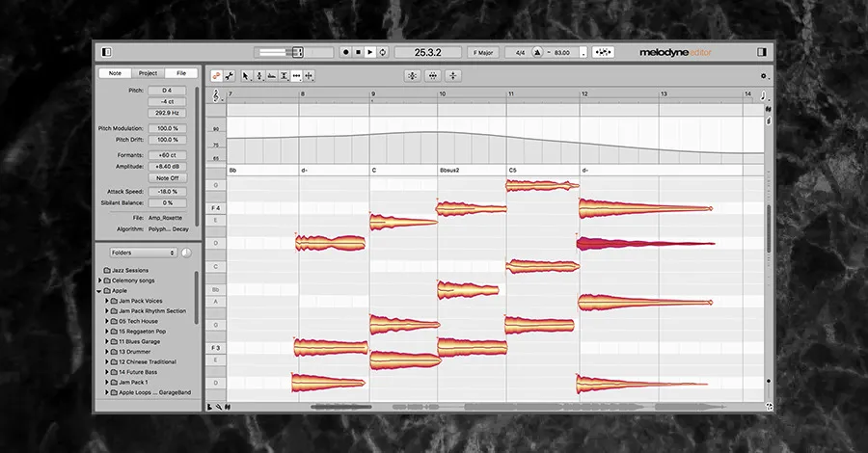Collapse the Apple folder
This screenshot has width=868, height=453.
pyautogui.click(x=99, y=291)
